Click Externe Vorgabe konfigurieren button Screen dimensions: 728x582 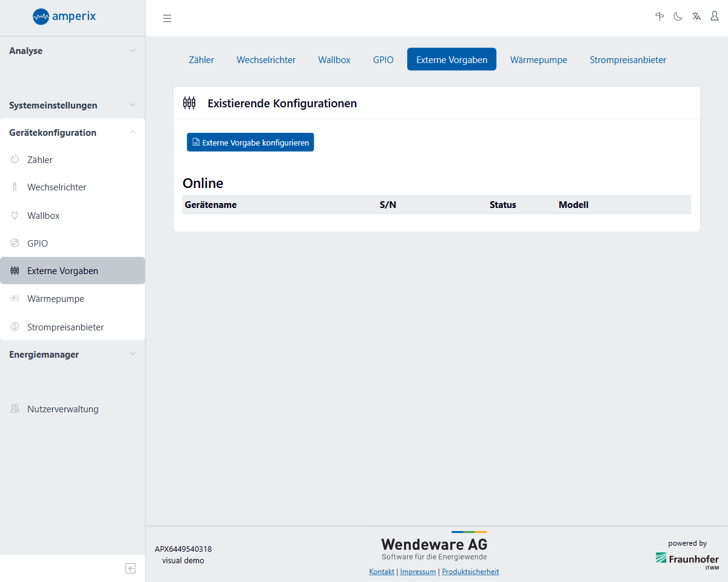click(251, 142)
